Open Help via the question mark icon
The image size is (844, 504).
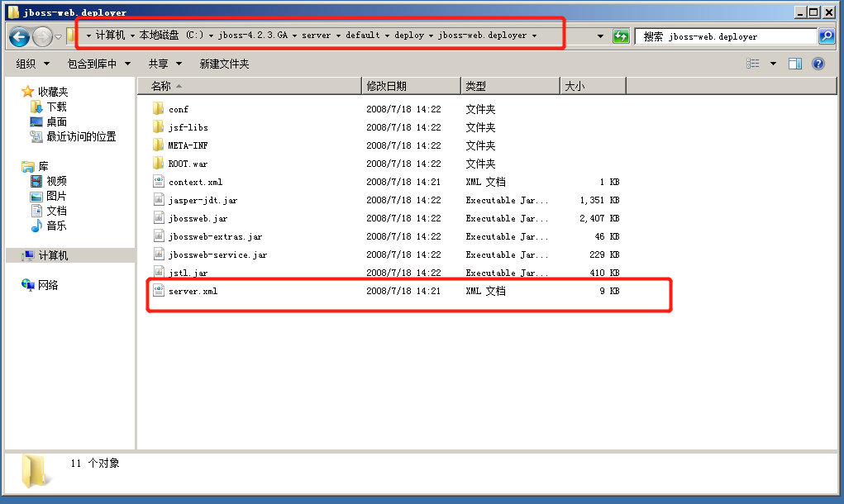(x=818, y=64)
